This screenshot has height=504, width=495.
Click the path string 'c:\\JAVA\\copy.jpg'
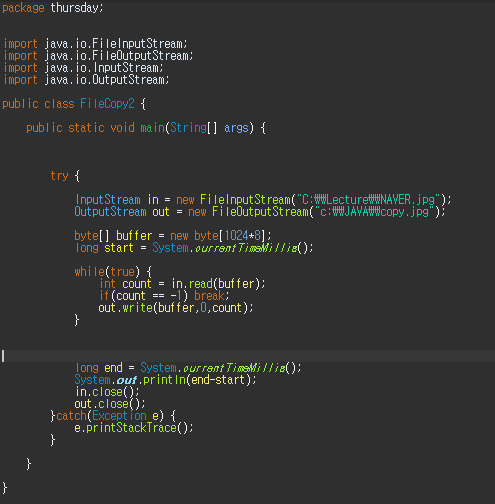(x=375, y=212)
